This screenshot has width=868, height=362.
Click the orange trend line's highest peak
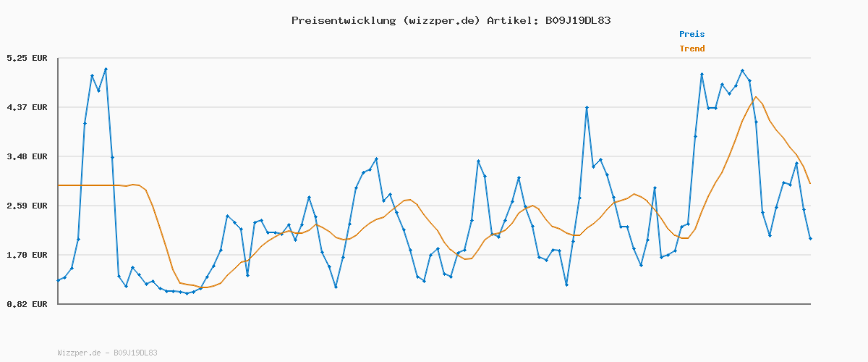(x=756, y=97)
